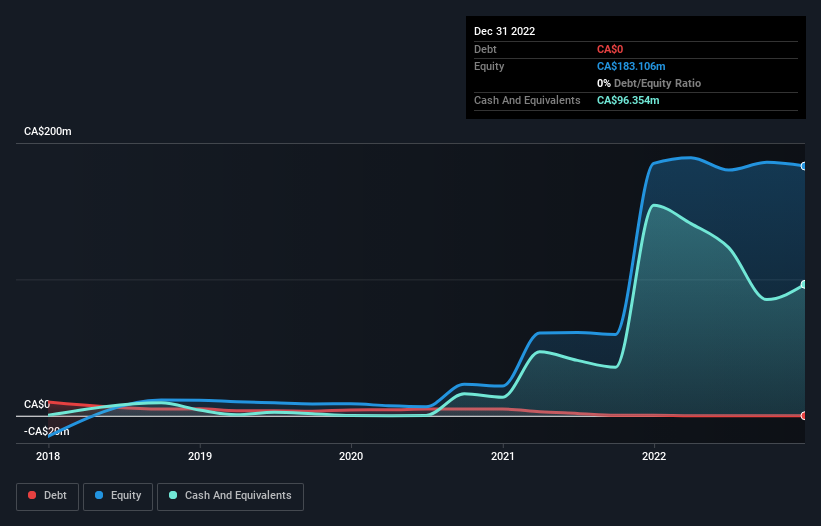This screenshot has height=526, width=821.
Task: Click the CA$200m y-axis label
Action: point(48,131)
